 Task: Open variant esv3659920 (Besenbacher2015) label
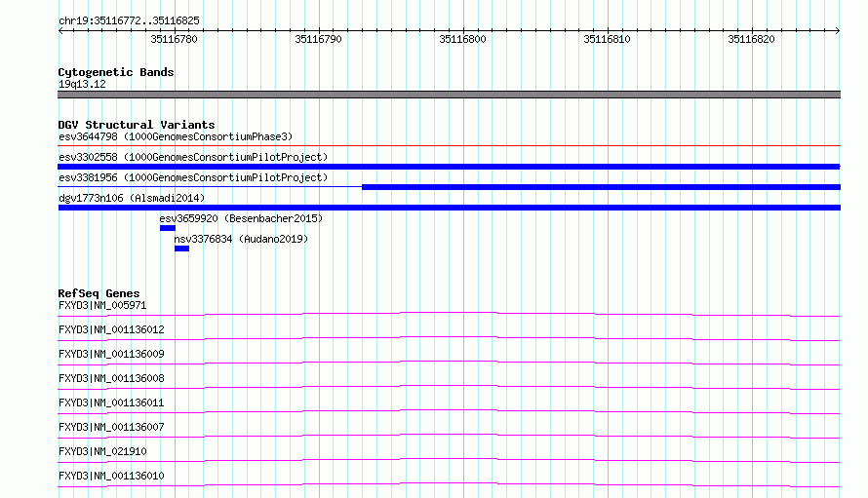[x=241, y=218]
